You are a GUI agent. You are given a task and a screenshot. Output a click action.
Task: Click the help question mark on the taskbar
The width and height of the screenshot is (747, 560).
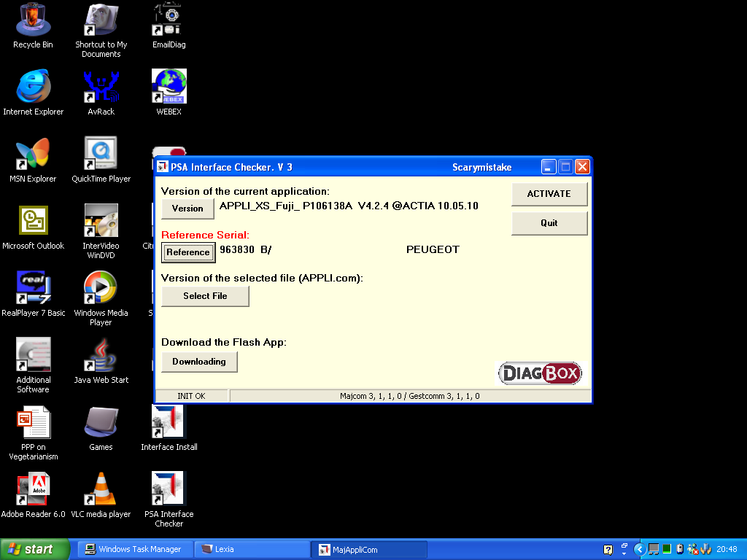(x=608, y=550)
